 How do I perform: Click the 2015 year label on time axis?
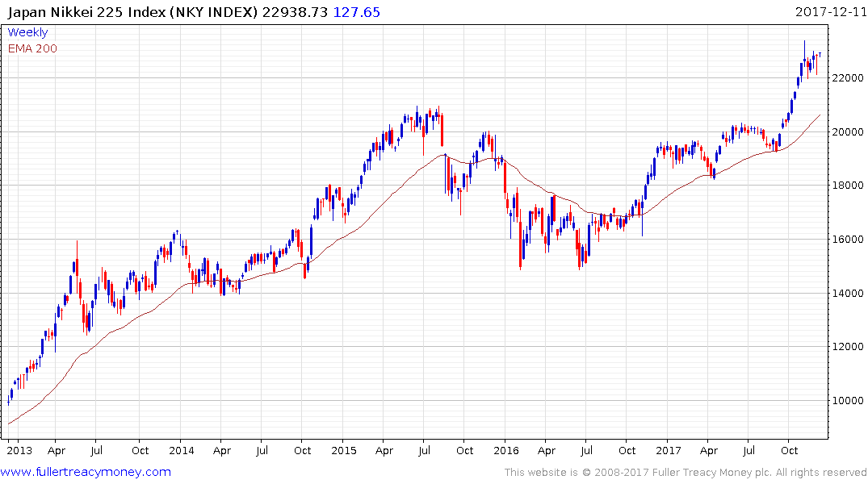(344, 450)
